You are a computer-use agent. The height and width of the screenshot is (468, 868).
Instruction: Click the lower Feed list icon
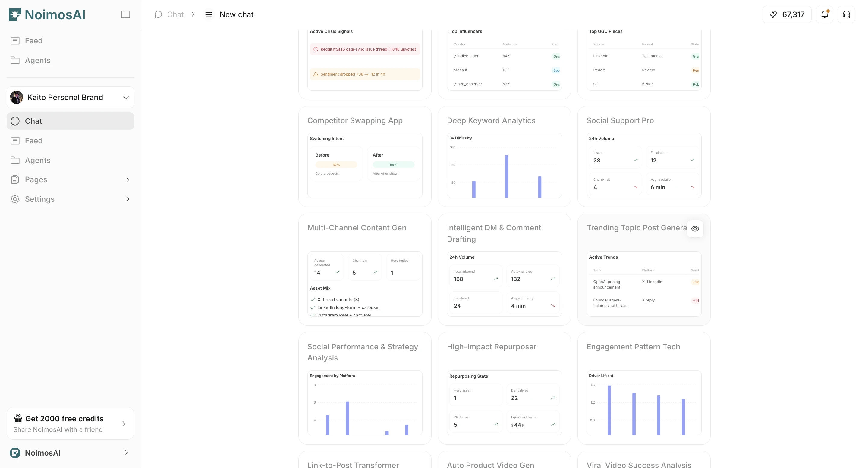15,141
